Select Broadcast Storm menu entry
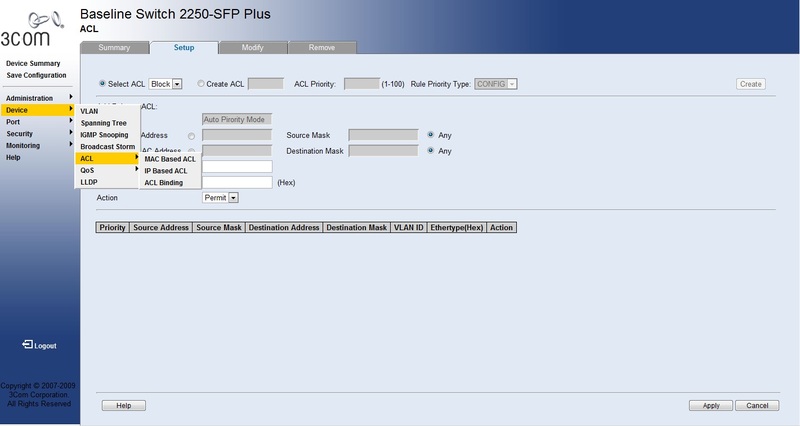This screenshot has width=800, height=426. (x=107, y=146)
